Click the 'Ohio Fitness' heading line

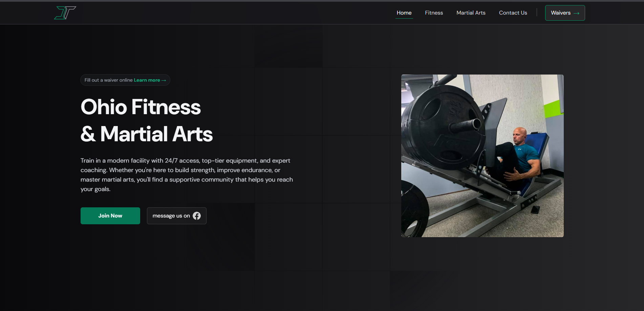coord(141,107)
